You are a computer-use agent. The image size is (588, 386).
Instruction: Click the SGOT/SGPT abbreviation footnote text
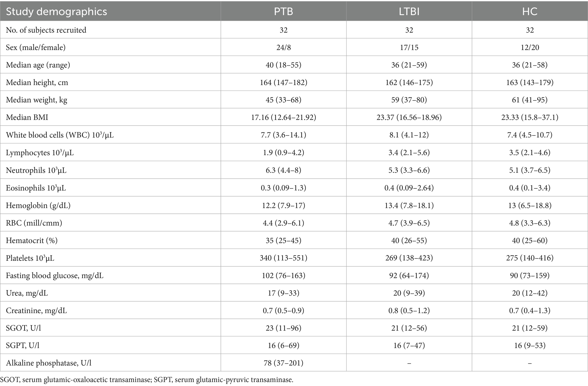(147, 379)
